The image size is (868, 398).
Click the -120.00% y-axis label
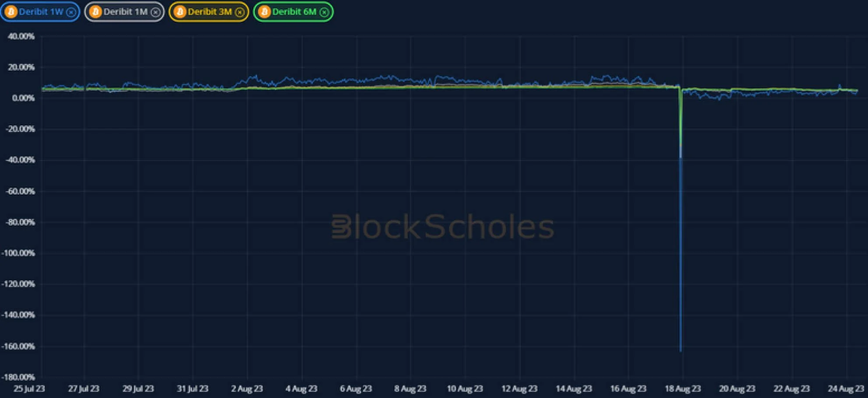coord(18,284)
